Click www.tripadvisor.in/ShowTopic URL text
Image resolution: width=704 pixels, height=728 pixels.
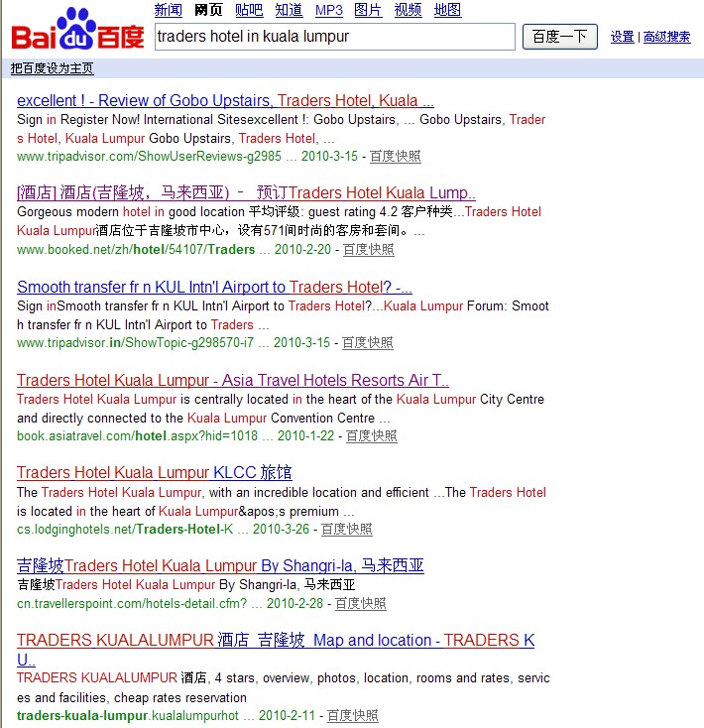(x=135, y=342)
